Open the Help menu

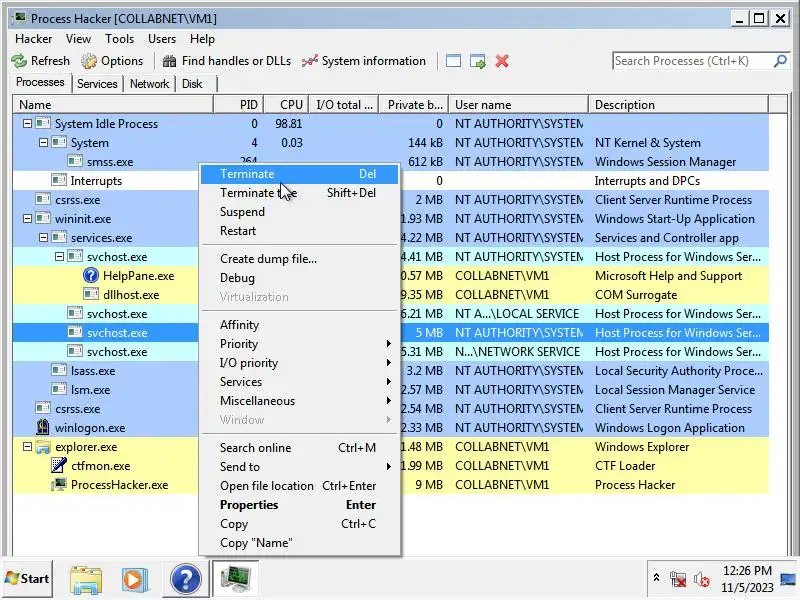(x=202, y=39)
